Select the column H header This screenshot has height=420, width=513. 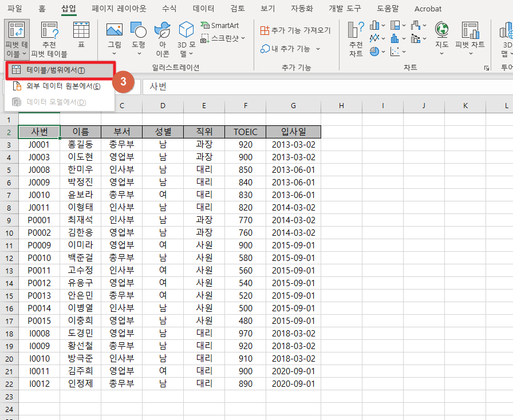pos(342,106)
